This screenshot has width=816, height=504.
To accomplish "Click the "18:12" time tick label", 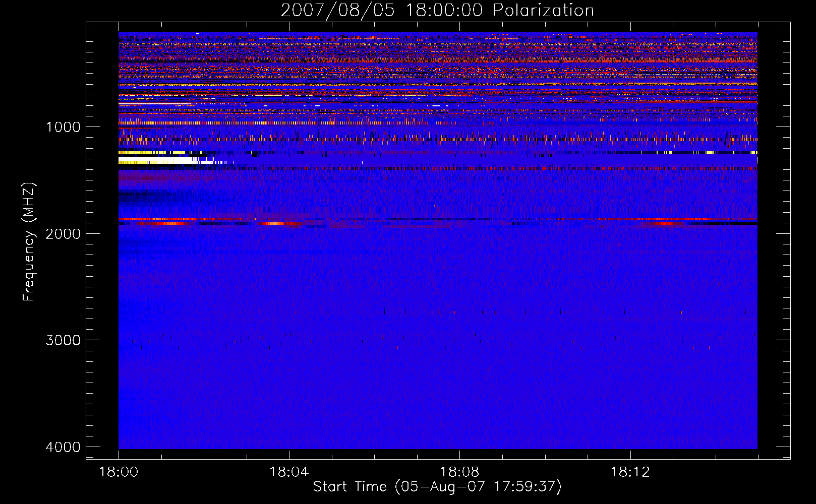I will click(x=630, y=472).
